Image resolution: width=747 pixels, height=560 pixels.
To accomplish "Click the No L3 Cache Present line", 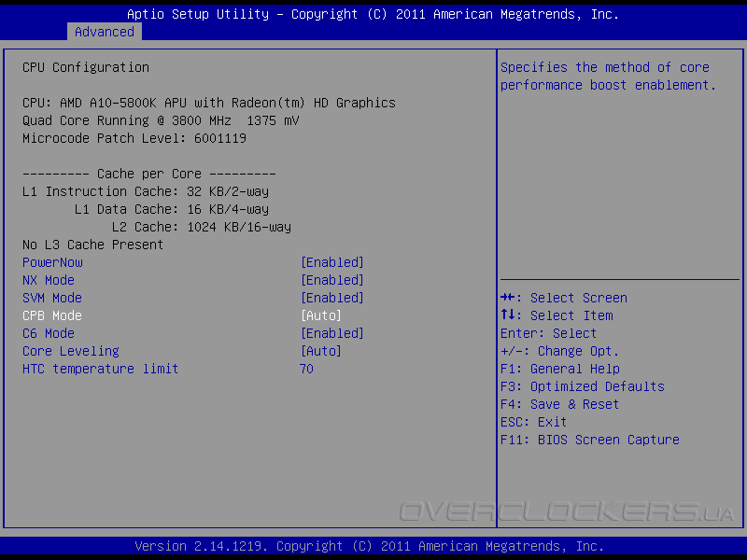I will 92,245.
